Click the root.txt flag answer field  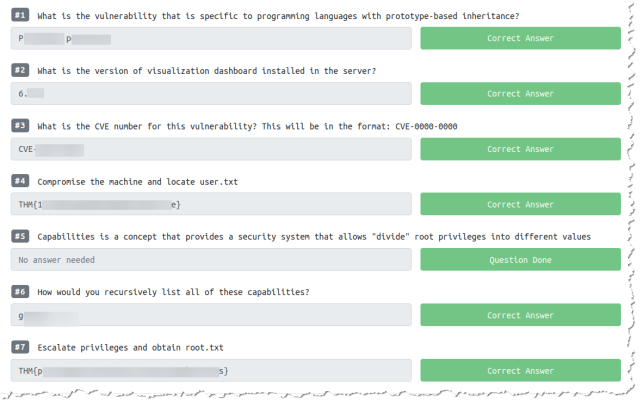(212, 370)
